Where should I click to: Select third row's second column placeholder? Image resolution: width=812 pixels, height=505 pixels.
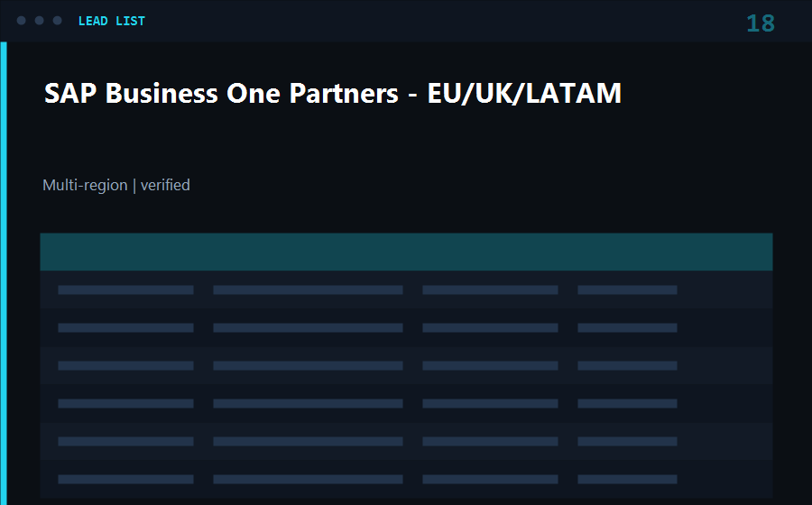309,365
